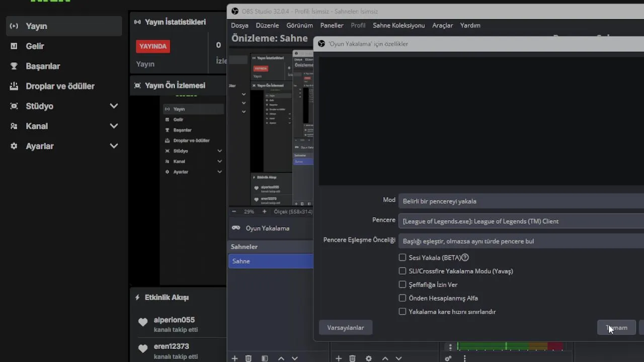
Task: Enable the Önden Hesaplanmış Alfa checkbox
Action: pyautogui.click(x=403, y=298)
